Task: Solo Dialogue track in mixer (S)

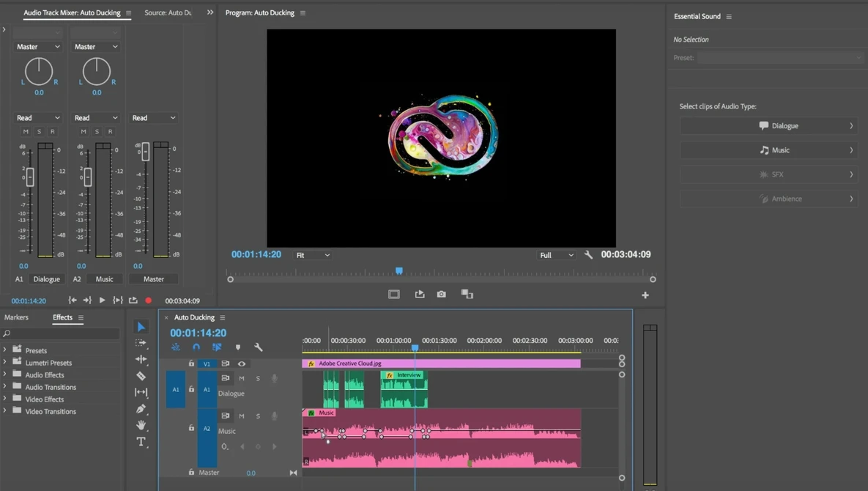Action: pyautogui.click(x=39, y=131)
